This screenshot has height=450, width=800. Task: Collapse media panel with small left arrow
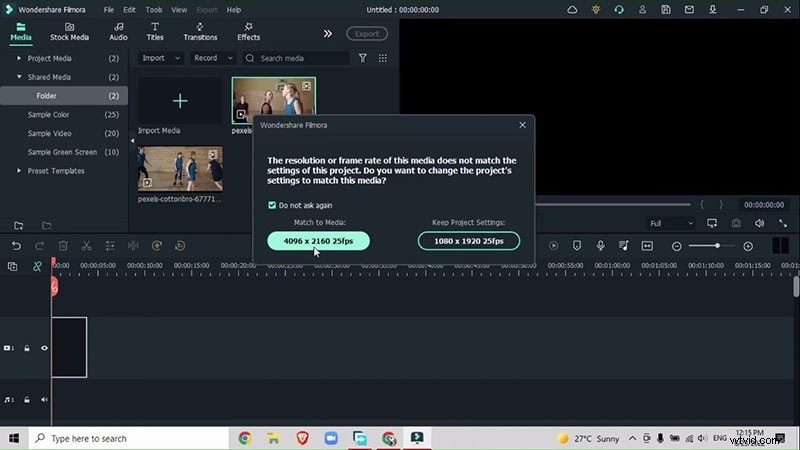(x=132, y=141)
